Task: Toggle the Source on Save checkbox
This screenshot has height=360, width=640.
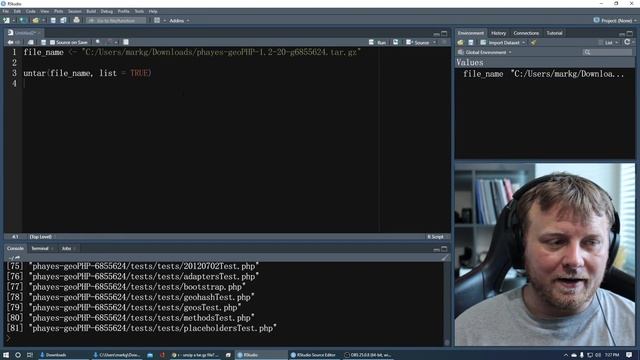Action: (x=52, y=42)
